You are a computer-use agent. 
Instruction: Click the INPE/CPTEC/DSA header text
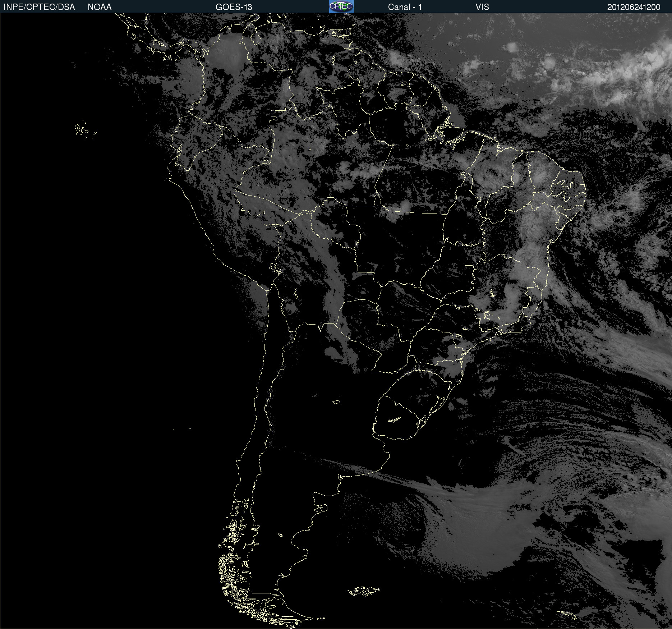tap(39, 7)
